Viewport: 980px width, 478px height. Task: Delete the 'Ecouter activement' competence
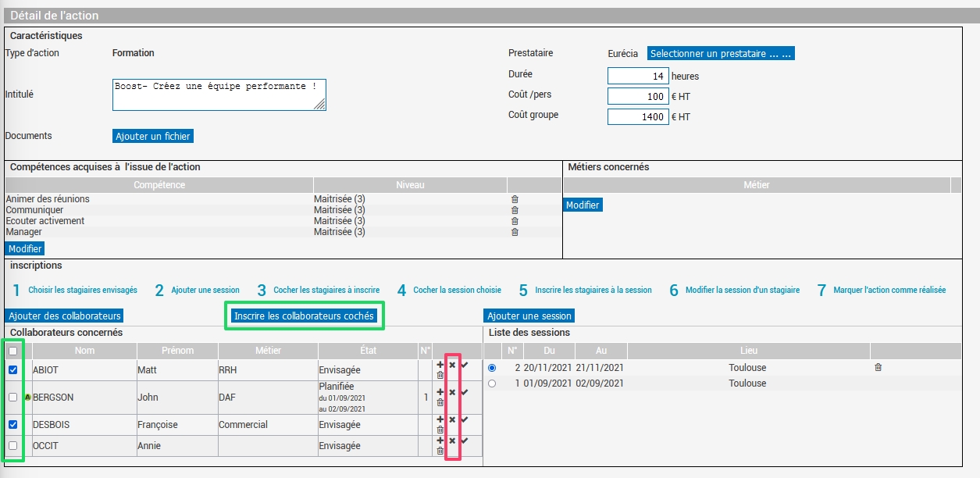click(515, 221)
